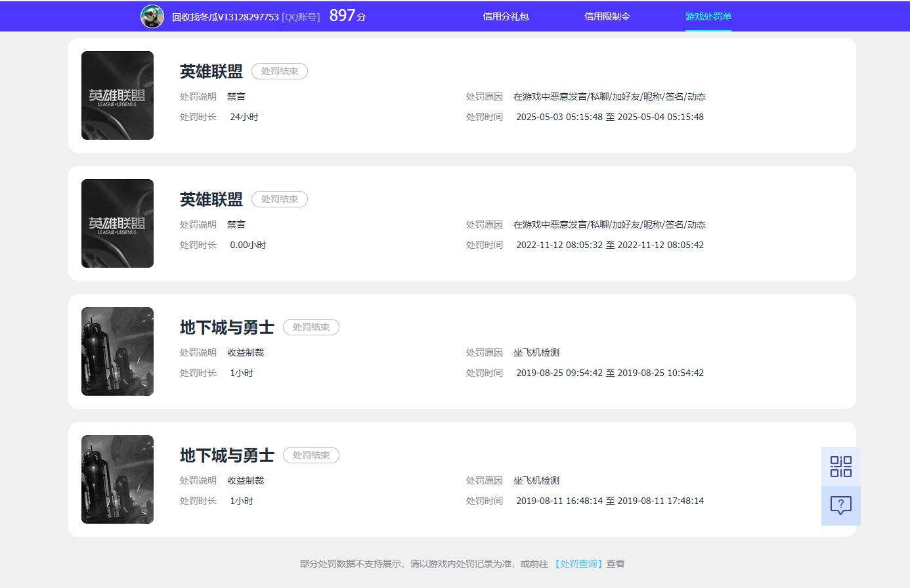Click the 1小时 duration in the 2019-08-25 record

tap(242, 373)
